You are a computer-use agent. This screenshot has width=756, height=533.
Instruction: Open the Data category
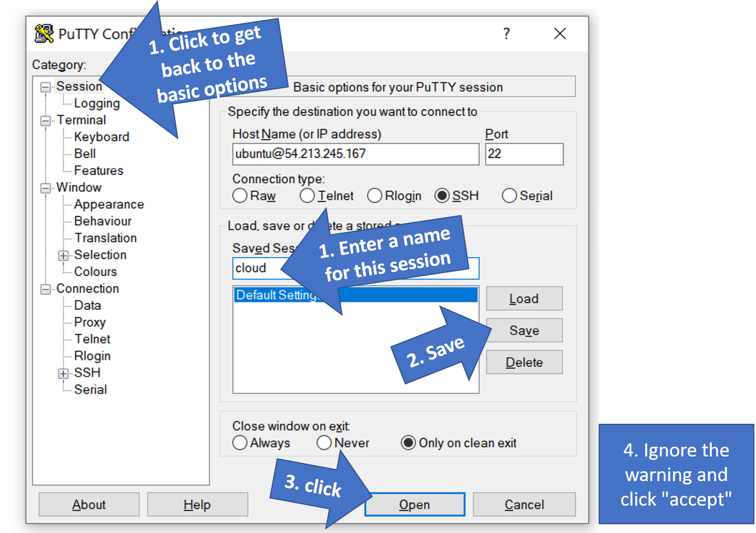(x=87, y=306)
